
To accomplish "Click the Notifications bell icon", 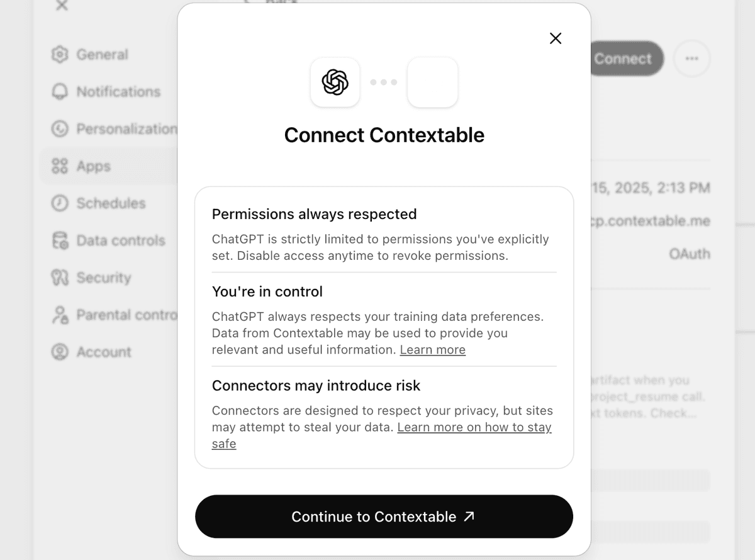I will coord(59,92).
